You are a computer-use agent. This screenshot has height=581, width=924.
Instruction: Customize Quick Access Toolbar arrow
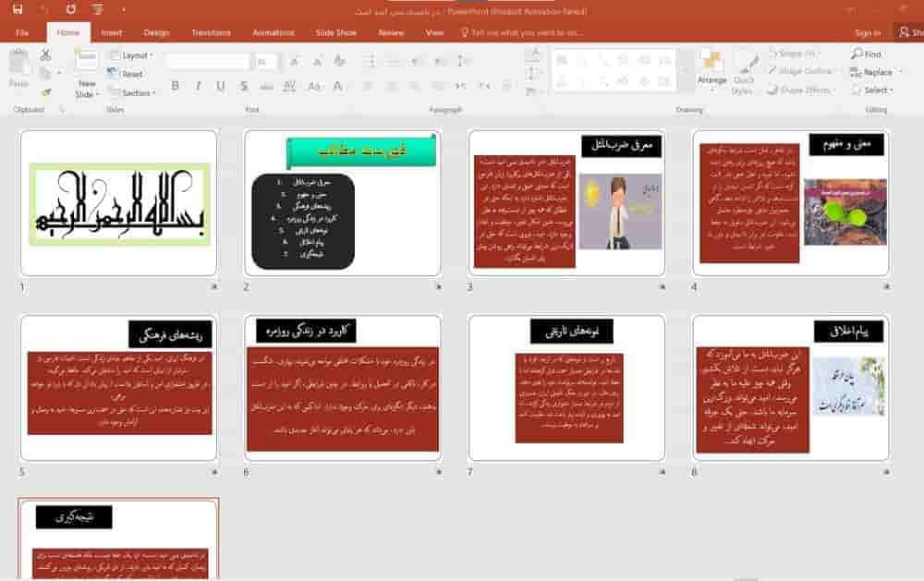(123, 9)
